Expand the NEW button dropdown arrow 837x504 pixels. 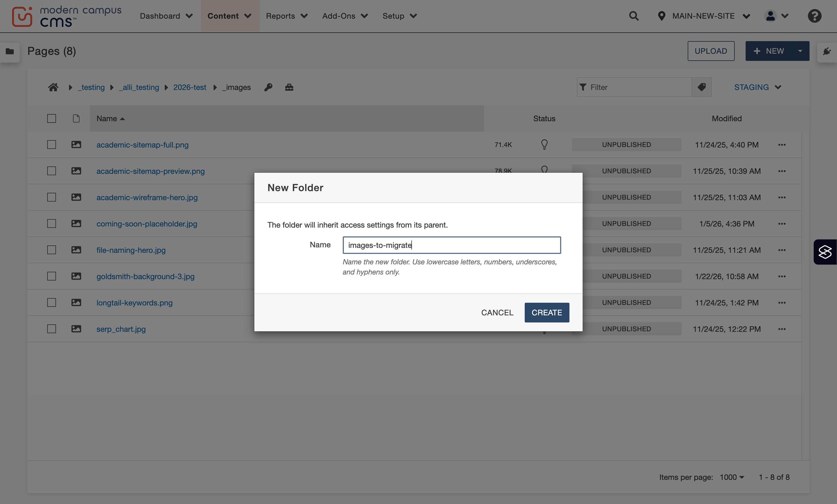point(800,51)
